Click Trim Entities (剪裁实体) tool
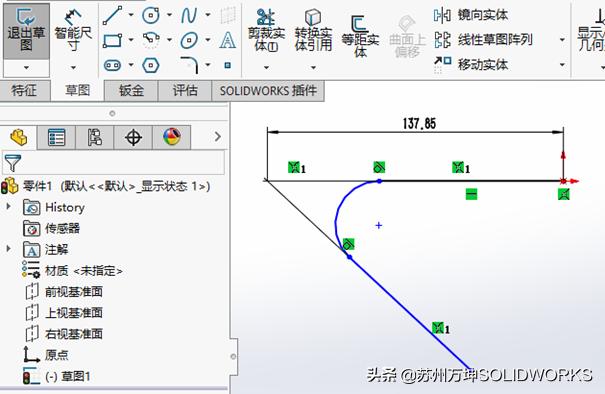 pos(266,31)
